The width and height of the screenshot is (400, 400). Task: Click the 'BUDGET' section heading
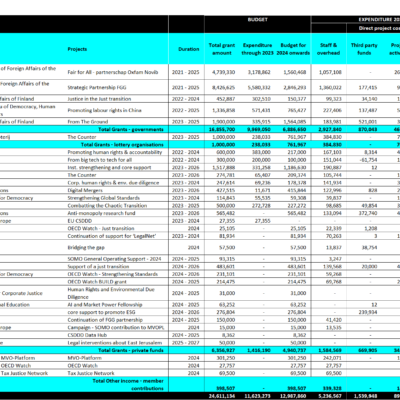point(258,20)
